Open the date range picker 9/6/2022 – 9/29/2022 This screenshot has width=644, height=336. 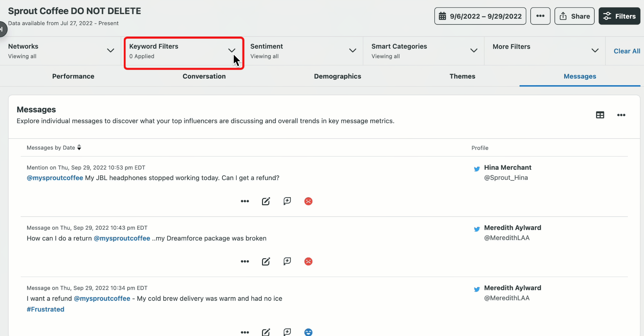(480, 16)
